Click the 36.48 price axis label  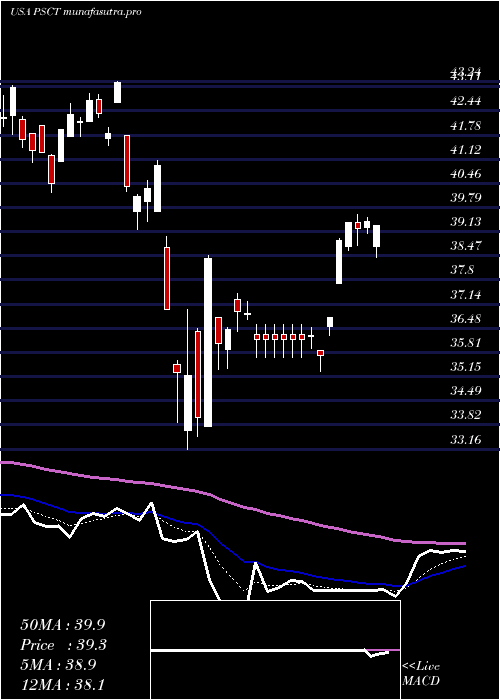(x=466, y=319)
